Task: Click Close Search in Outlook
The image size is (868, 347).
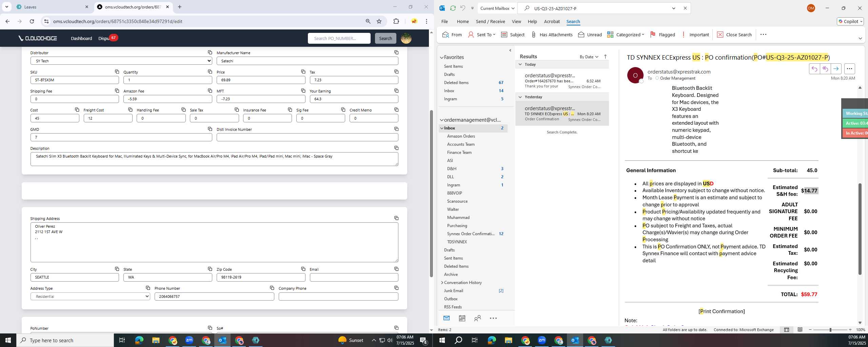Action: [734, 35]
